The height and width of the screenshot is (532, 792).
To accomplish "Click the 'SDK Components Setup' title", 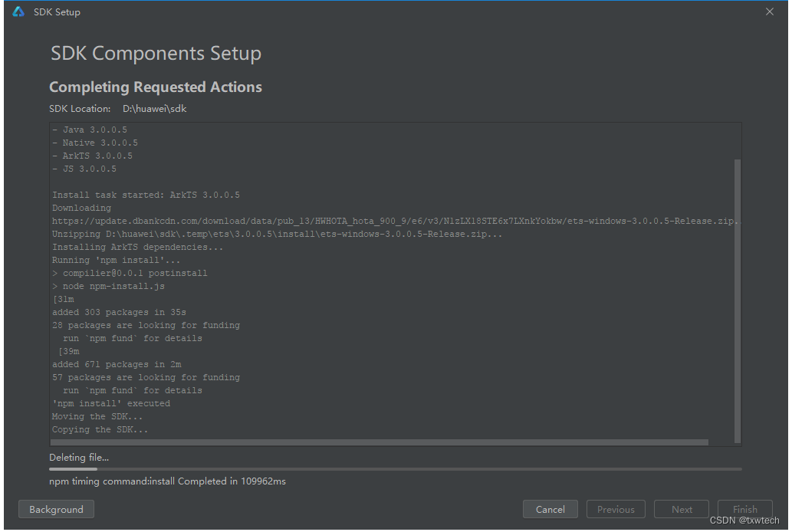I will tap(156, 53).
